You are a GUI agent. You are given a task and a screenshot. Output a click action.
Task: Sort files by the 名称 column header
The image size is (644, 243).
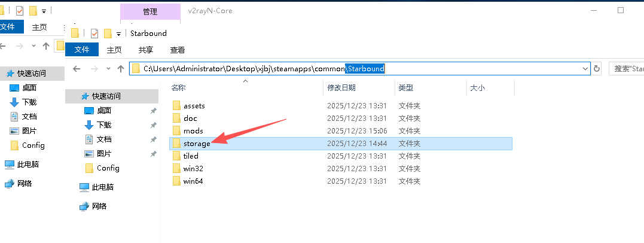tap(179, 88)
